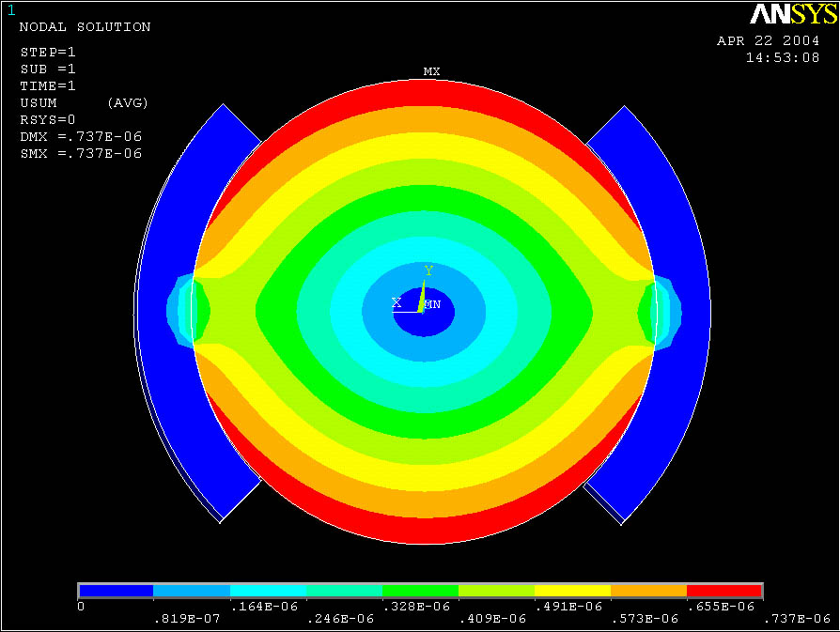Click the window number 1 label
The width and height of the screenshot is (840, 632).
click(x=11, y=10)
